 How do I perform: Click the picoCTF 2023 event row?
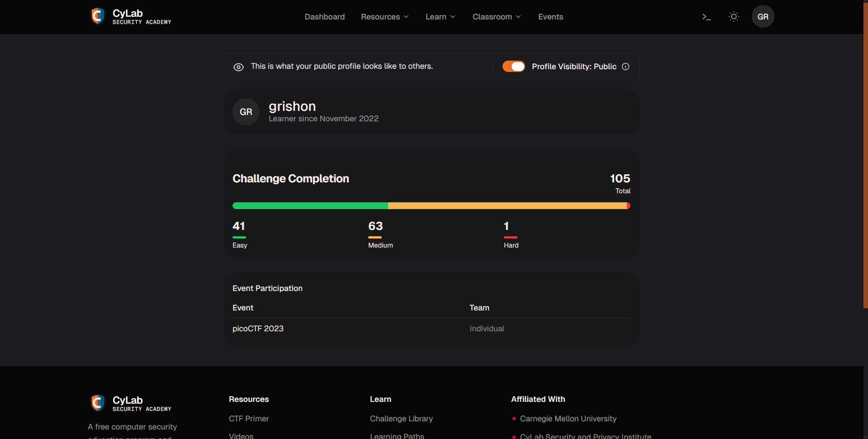[x=431, y=329]
